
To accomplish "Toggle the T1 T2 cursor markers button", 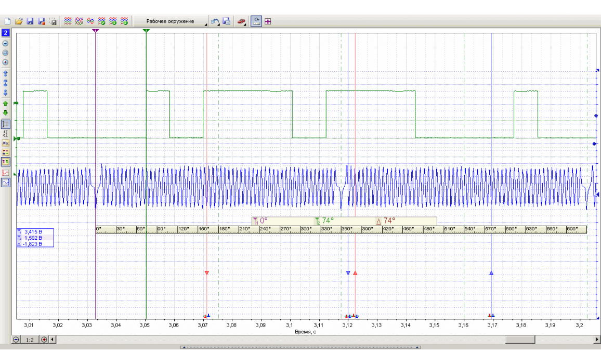I will tap(5, 162).
